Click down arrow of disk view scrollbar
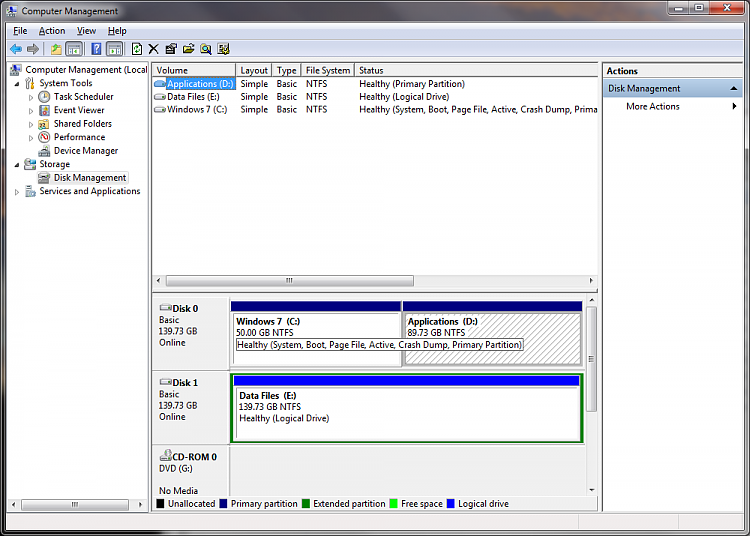This screenshot has width=750, height=536. (592, 490)
